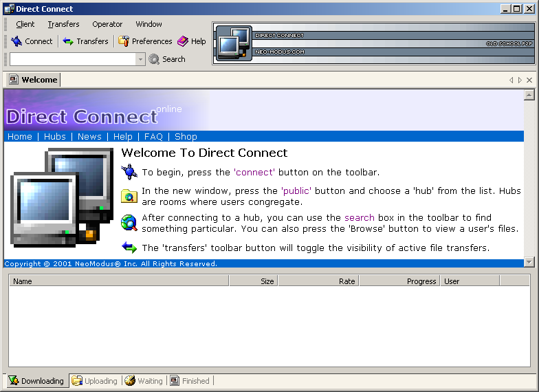This screenshot has height=392, width=539.
Task: Click the Welcome tab page icon
Action: [14, 80]
